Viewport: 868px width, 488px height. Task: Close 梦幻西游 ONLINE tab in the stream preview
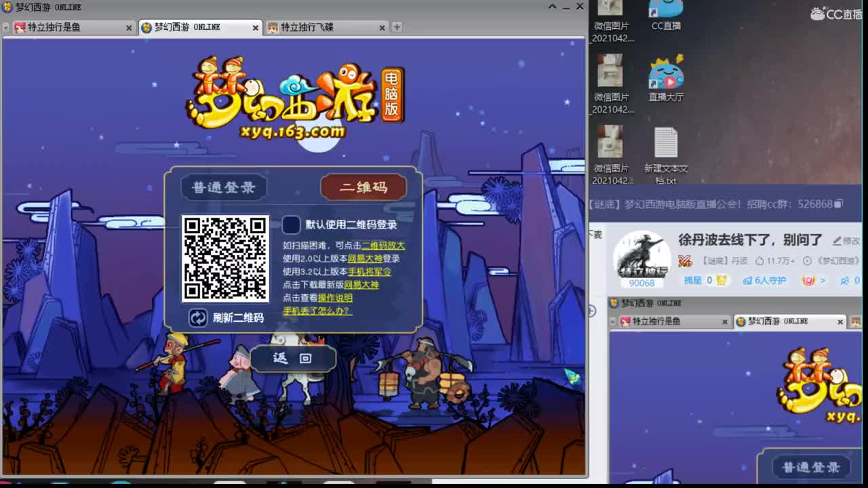pos(840,322)
